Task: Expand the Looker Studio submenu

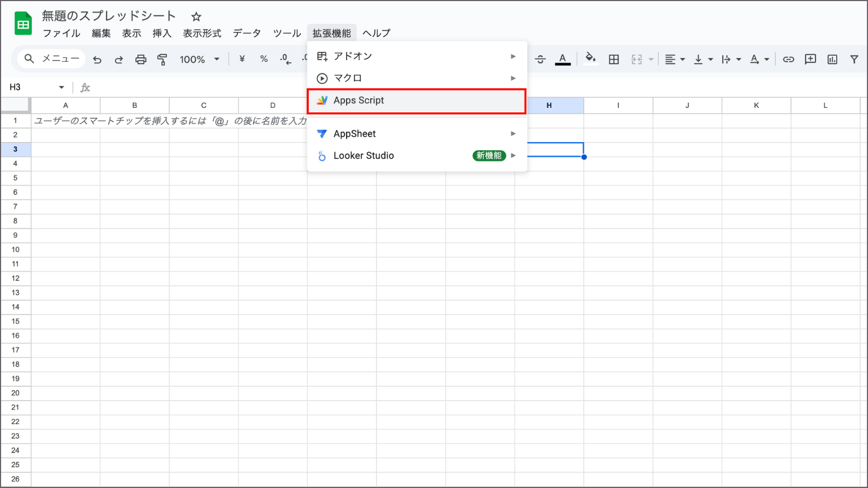Action: [x=417, y=156]
